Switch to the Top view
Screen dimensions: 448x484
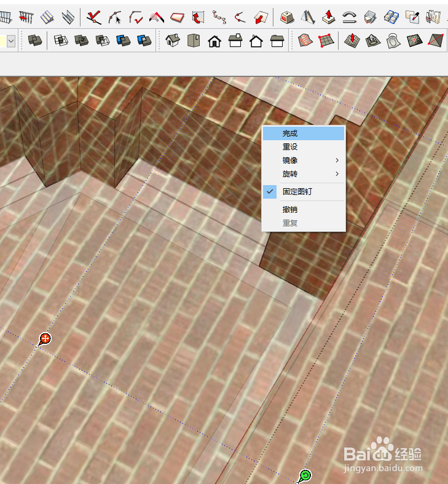(x=194, y=41)
